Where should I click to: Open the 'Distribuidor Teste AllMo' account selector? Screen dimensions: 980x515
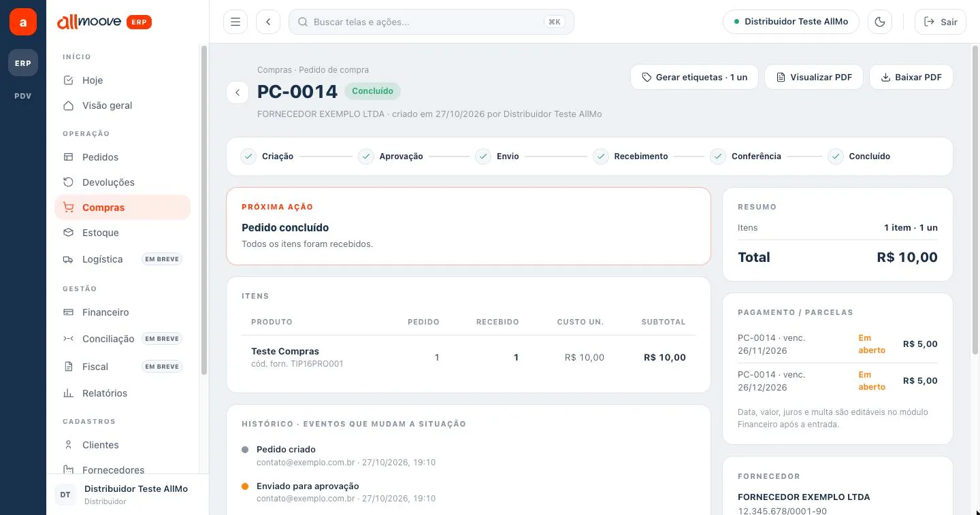791,22
